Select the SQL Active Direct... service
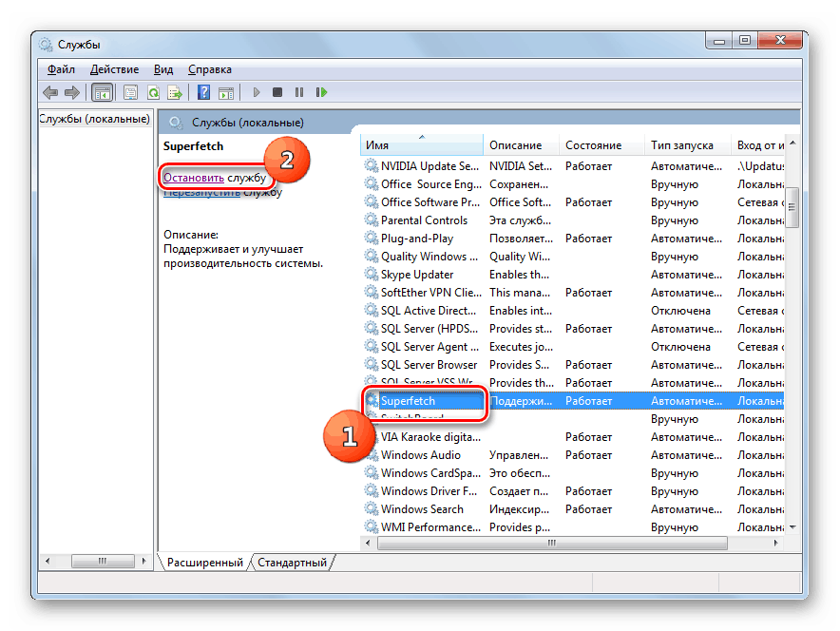 573,310
